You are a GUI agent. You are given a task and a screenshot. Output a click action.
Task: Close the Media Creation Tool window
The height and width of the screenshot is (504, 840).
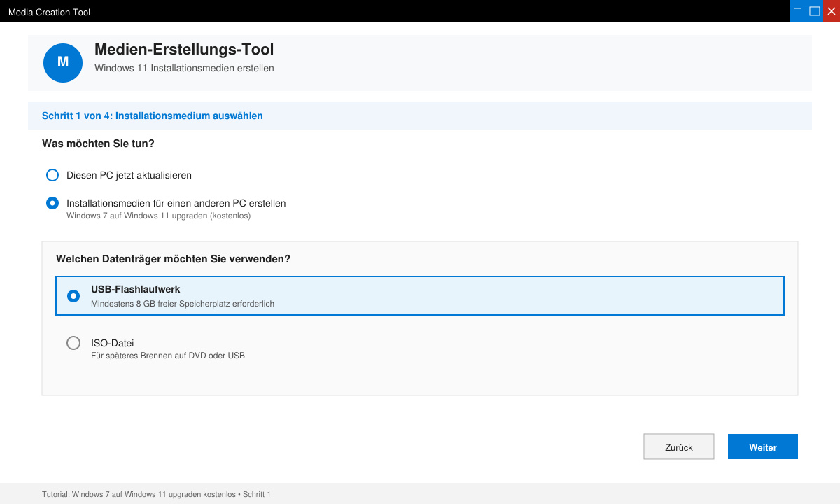(831, 11)
